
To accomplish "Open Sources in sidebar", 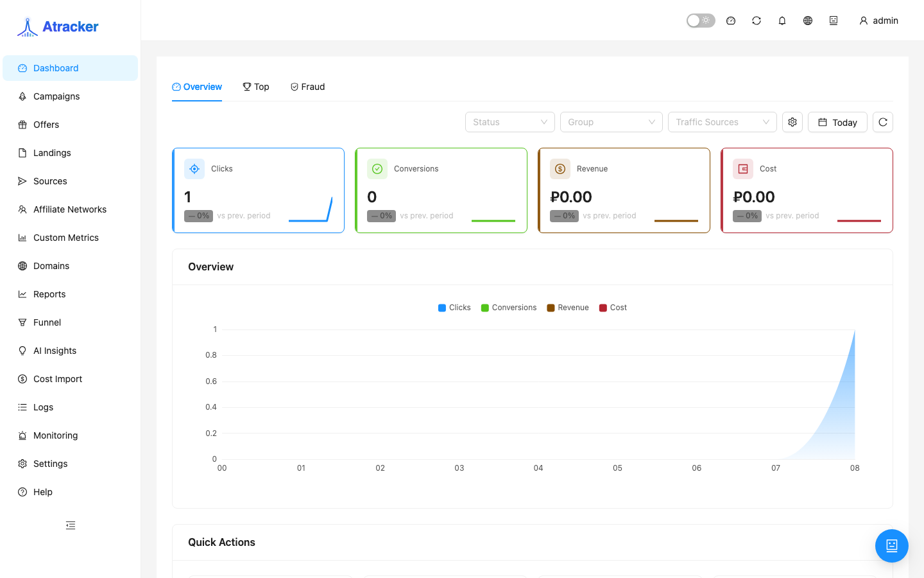I will click(x=71, y=181).
